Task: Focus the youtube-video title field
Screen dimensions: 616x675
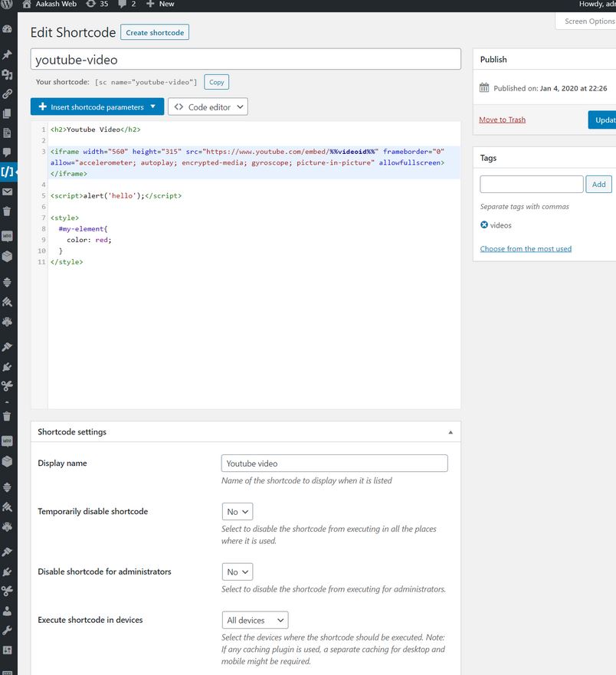Action: [x=246, y=60]
